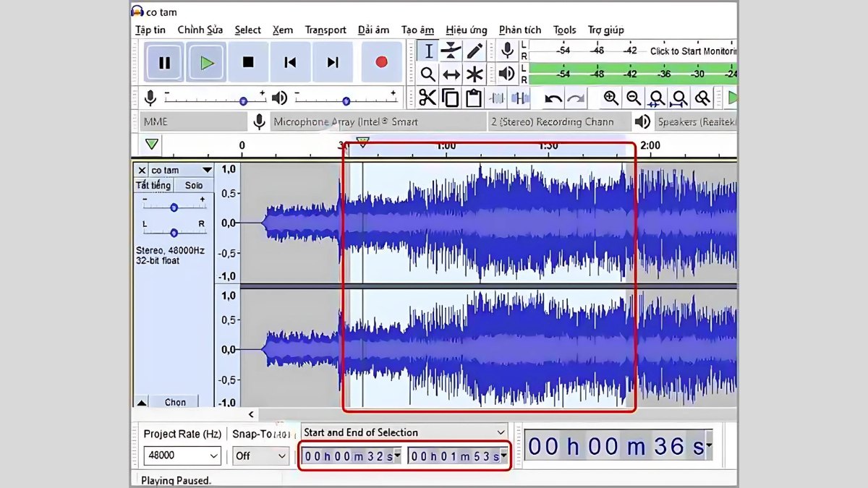Viewport: 868px width, 488px height.
Task: Adjust the playback volume slider
Action: point(346,101)
